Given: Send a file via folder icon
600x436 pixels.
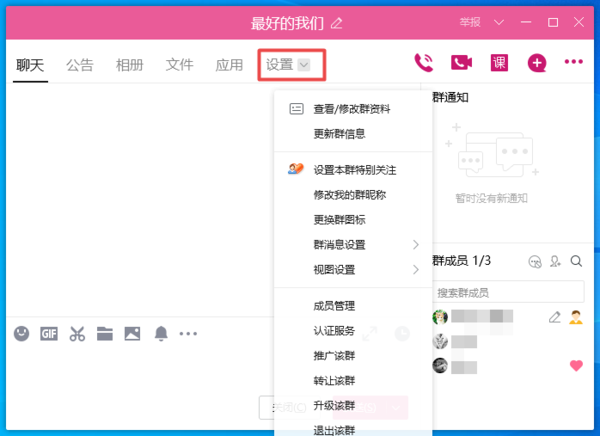Looking at the screenshot, I should point(104,334).
